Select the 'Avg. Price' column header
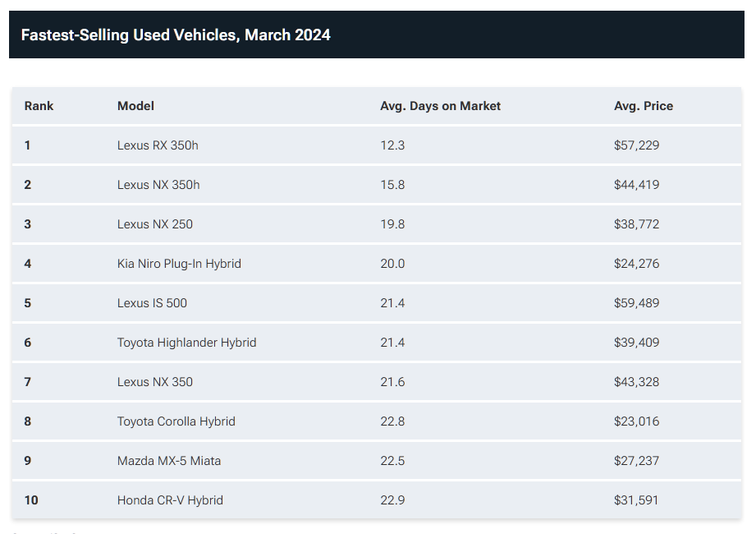This screenshot has height=534, width=756. click(643, 106)
